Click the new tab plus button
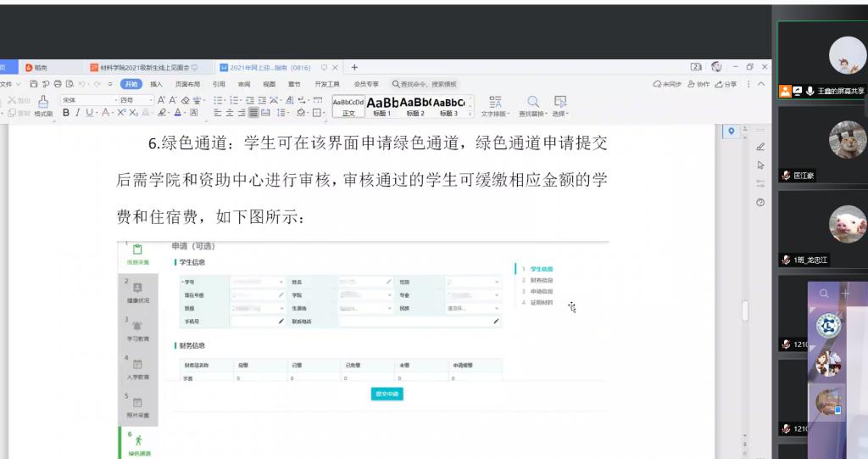 point(354,67)
